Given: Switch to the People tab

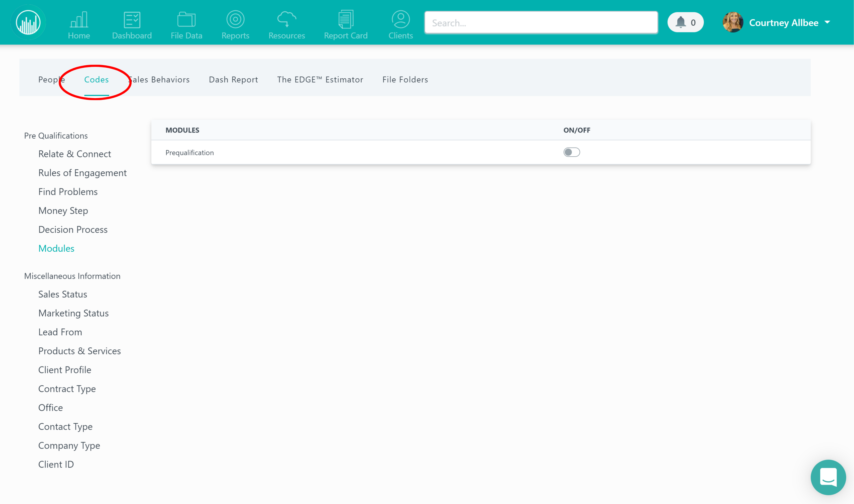Looking at the screenshot, I should [x=51, y=79].
